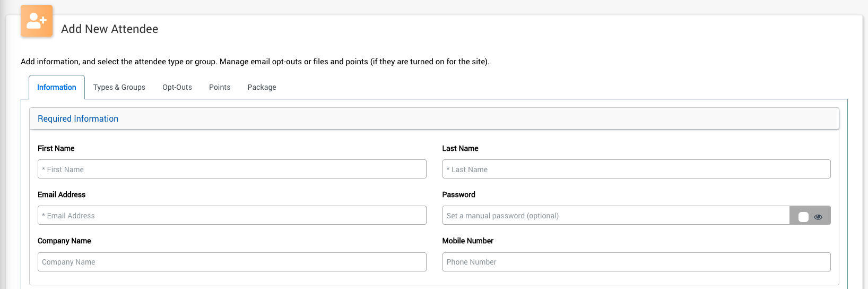Viewport: 868px width, 289px height.
Task: Click the eye icon in the Password field
Action: pyautogui.click(x=818, y=217)
